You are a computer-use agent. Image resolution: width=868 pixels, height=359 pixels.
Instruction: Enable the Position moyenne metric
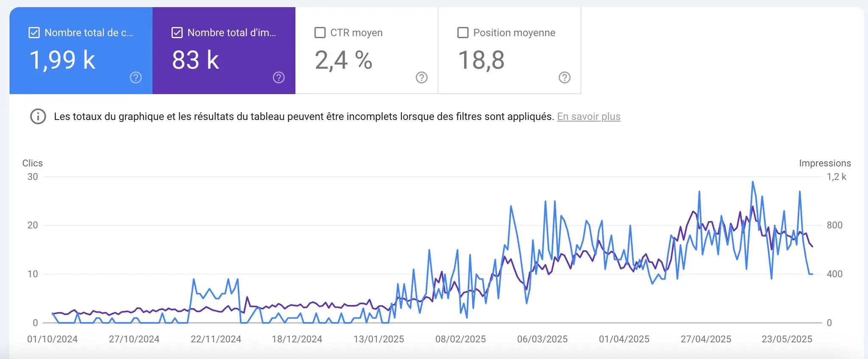point(463,32)
